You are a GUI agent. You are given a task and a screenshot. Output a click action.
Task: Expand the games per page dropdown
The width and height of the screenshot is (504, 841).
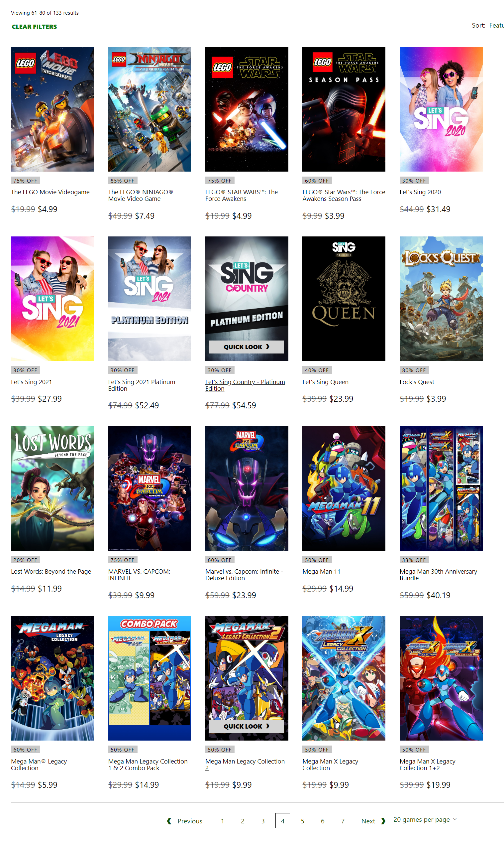tap(425, 820)
